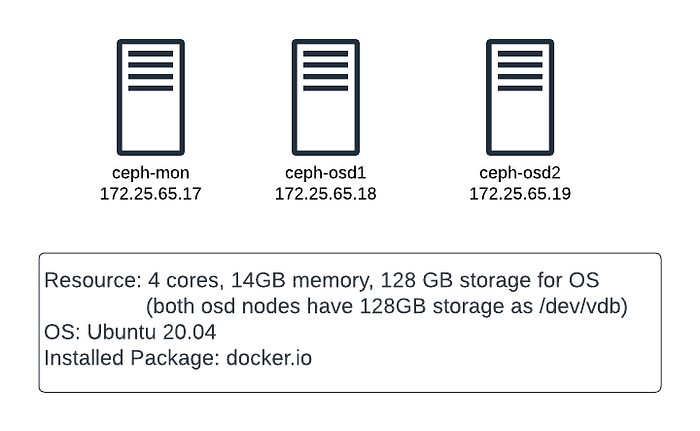
Task: Click the both osd nodes text
Action: click(x=229, y=306)
